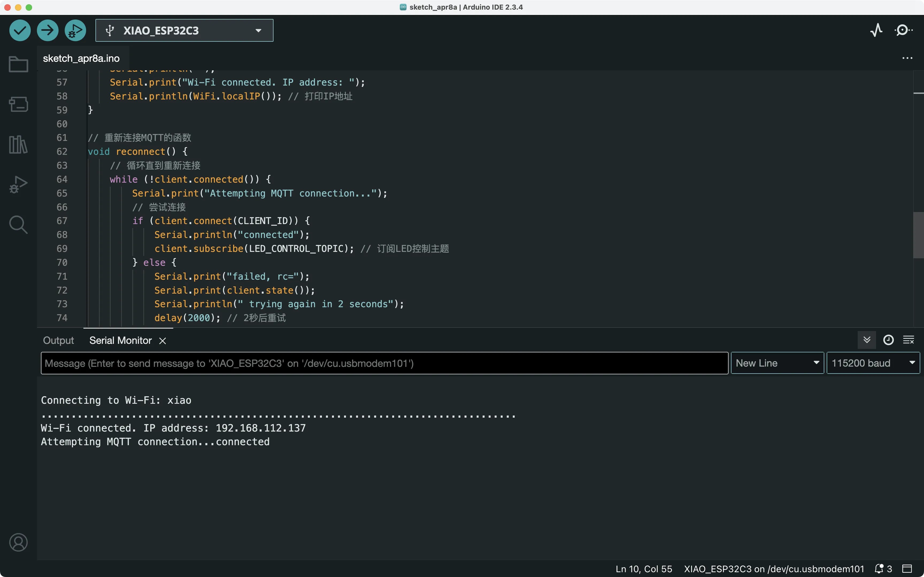Toggle autoscroll in Serial Monitor
Viewport: 924px width, 577px height.
click(x=867, y=340)
